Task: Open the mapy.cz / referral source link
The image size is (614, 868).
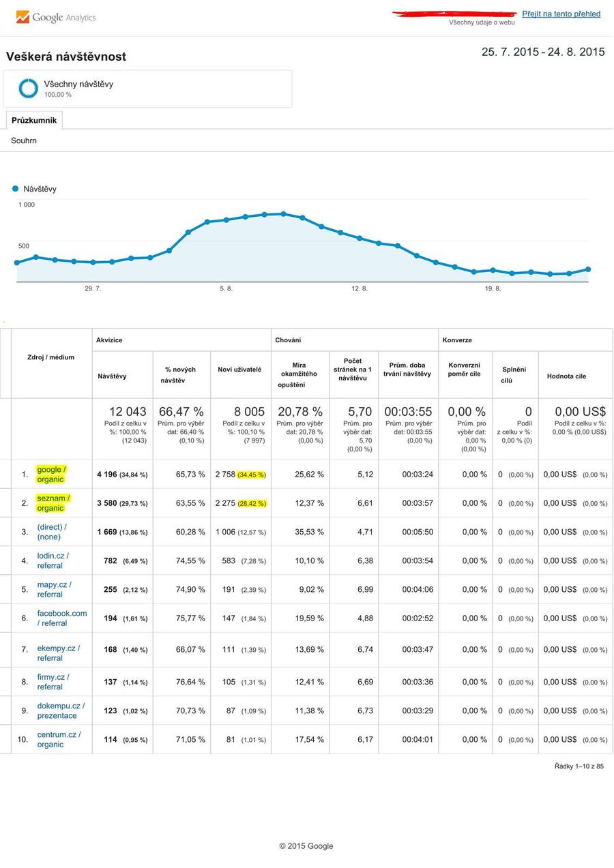Action: [54, 589]
